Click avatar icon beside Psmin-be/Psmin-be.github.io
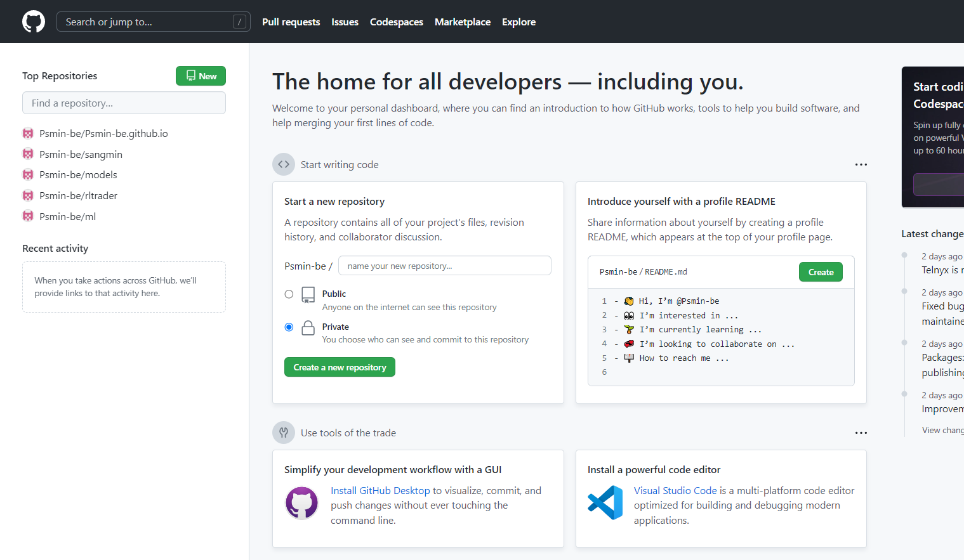 (x=28, y=133)
